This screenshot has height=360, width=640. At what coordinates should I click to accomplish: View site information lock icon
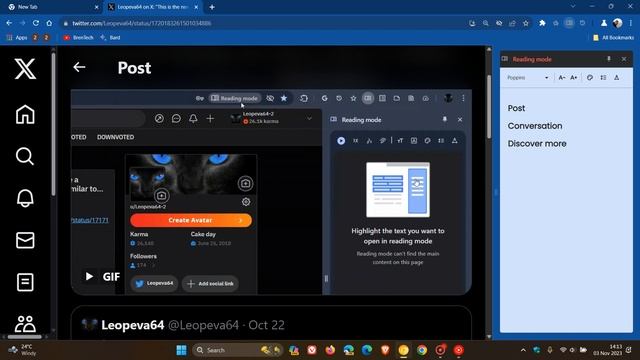tap(65, 23)
